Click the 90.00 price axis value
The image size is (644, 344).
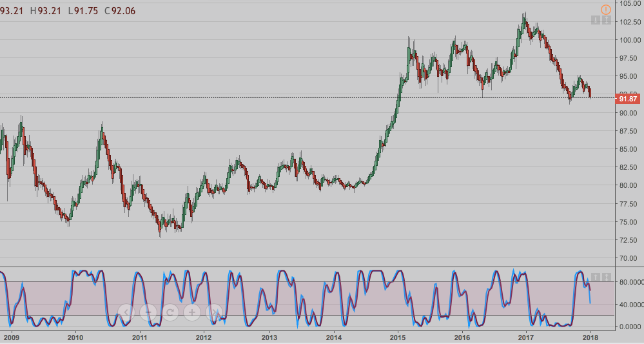[630, 113]
